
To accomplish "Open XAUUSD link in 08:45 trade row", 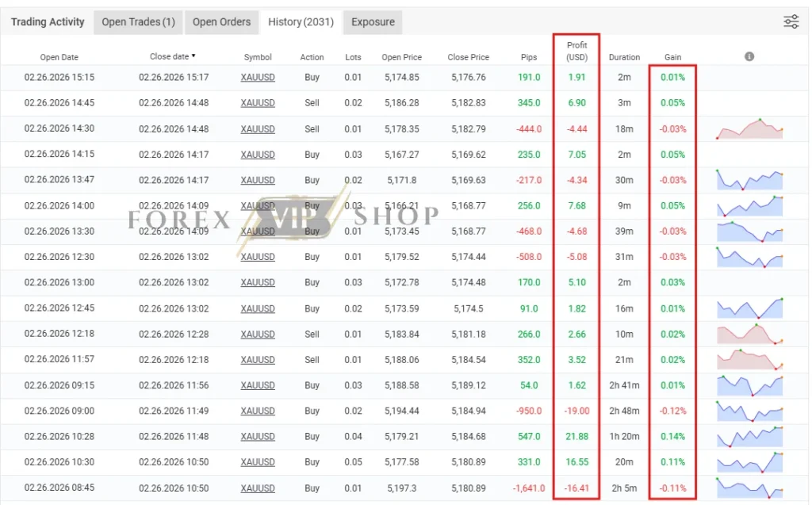I will tap(258, 488).
